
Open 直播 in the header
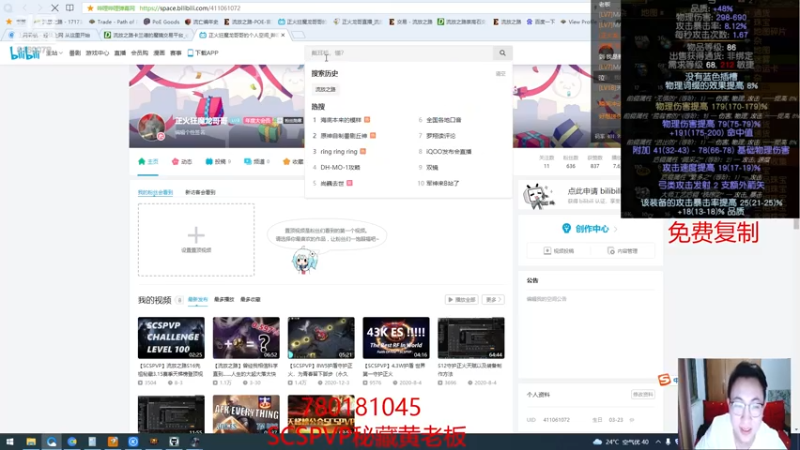(120, 53)
